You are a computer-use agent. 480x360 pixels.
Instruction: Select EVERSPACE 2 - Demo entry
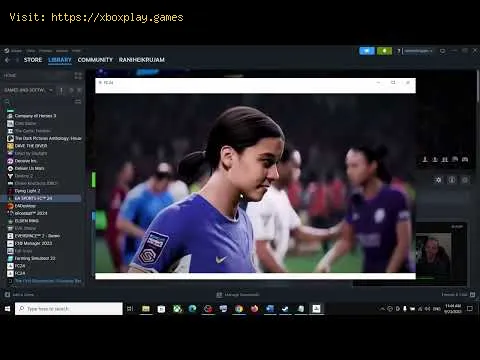(x=37, y=236)
